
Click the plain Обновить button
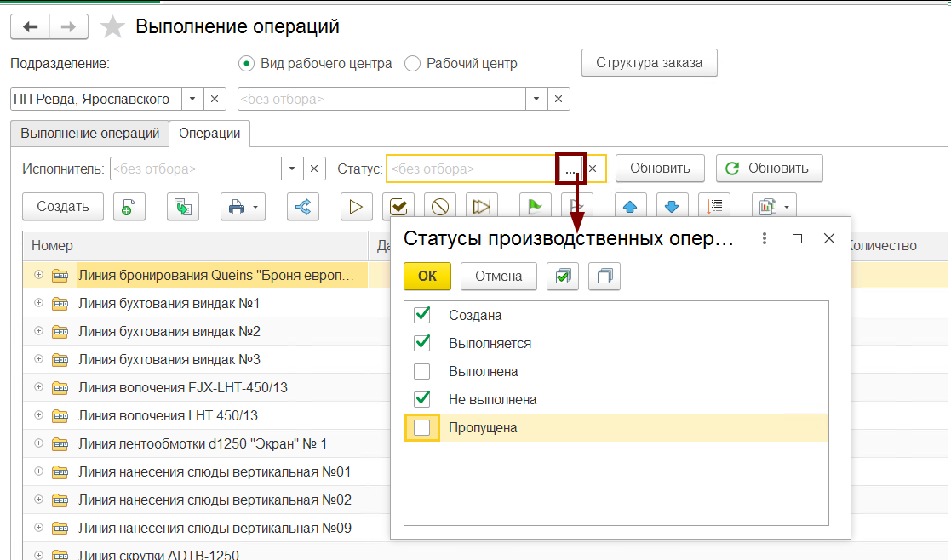pyautogui.click(x=660, y=169)
